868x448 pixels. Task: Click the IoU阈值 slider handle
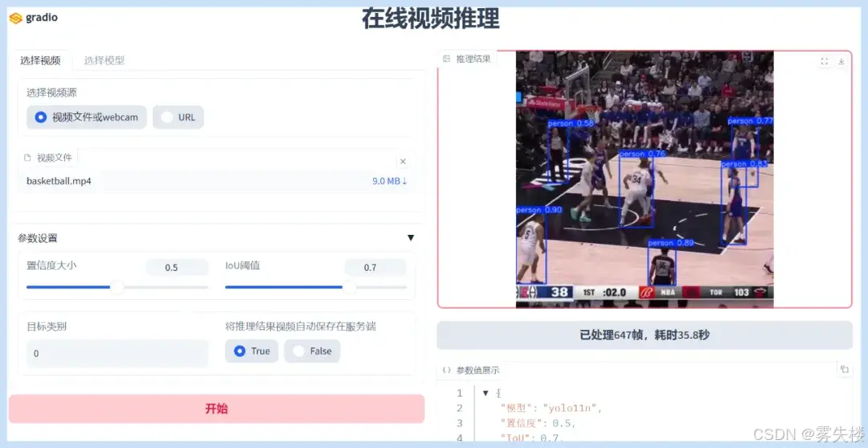point(350,287)
